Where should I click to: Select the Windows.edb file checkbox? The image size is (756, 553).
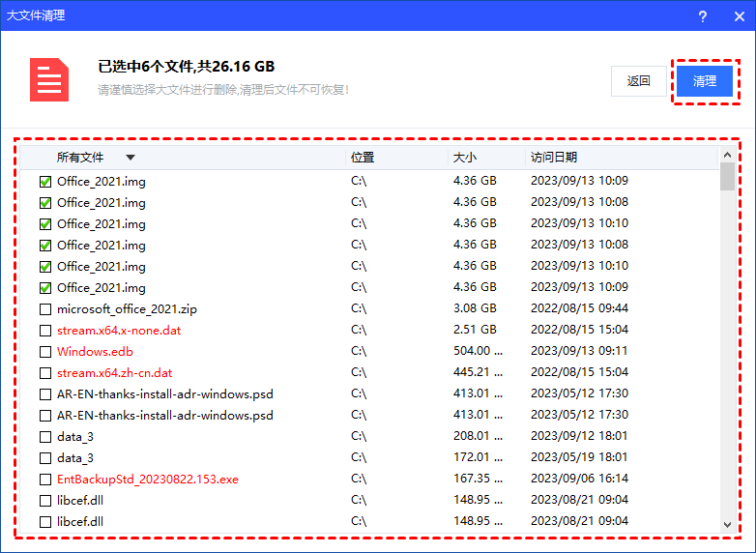45,352
